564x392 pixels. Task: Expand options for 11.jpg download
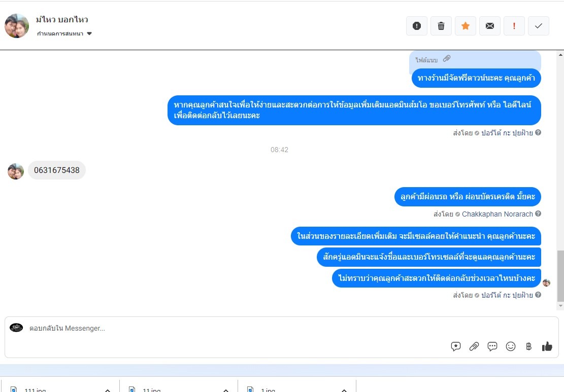point(226,390)
